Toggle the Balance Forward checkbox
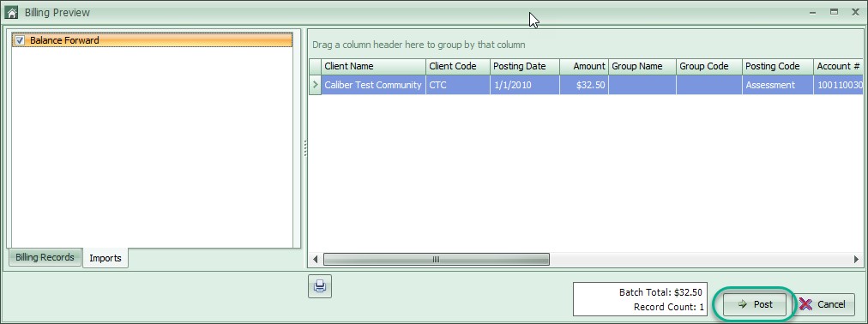Image resolution: width=868 pixels, height=324 pixels. click(x=20, y=40)
